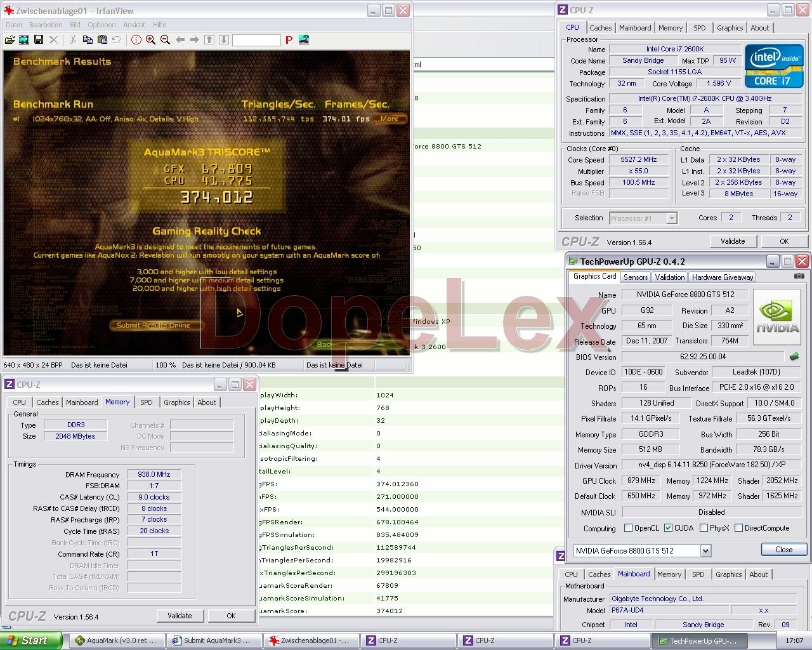Viewport: 812px width, 650px height.
Task: Click the Zoom out magnifier icon
Action: 166,40
